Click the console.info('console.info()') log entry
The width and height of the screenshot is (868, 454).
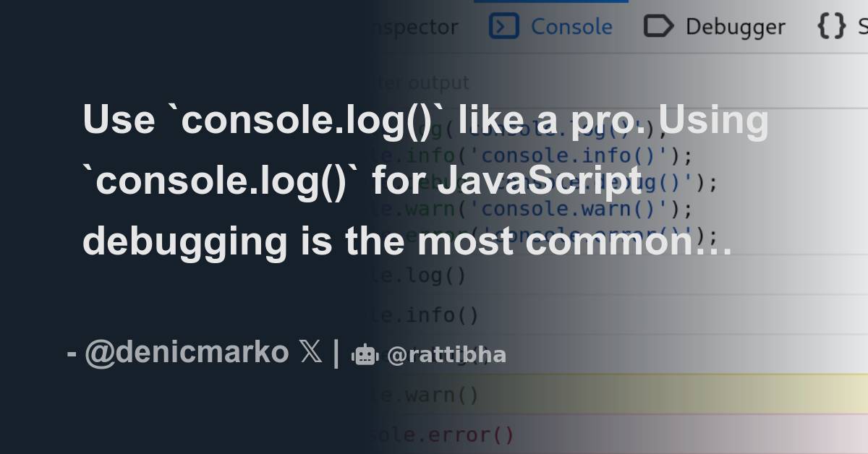(x=535, y=155)
